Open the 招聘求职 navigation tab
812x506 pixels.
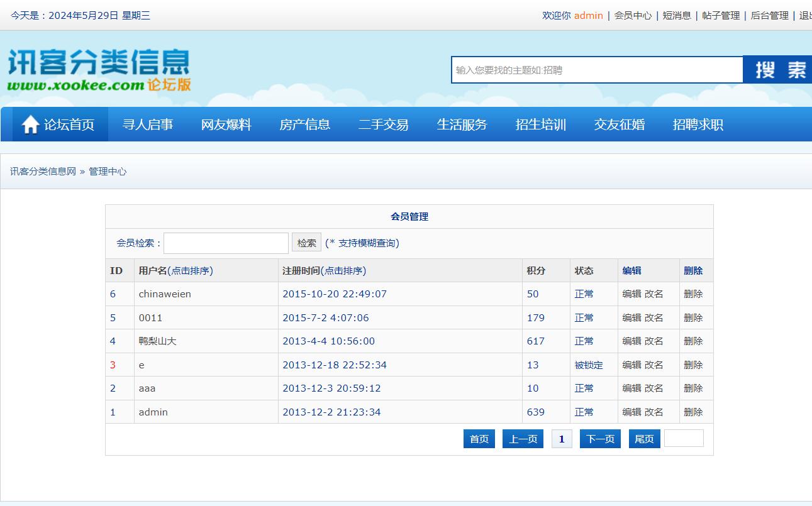tap(698, 124)
